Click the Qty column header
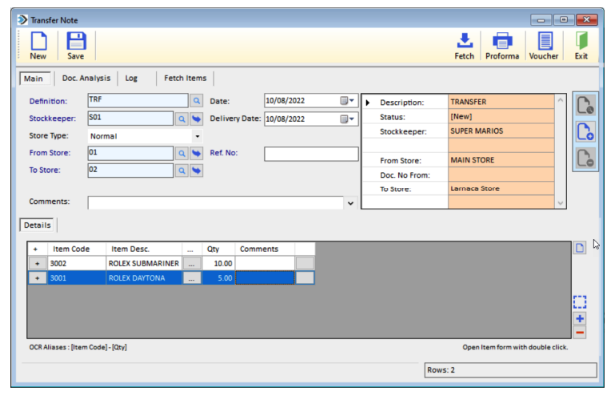The width and height of the screenshot is (613, 399). coord(218,249)
